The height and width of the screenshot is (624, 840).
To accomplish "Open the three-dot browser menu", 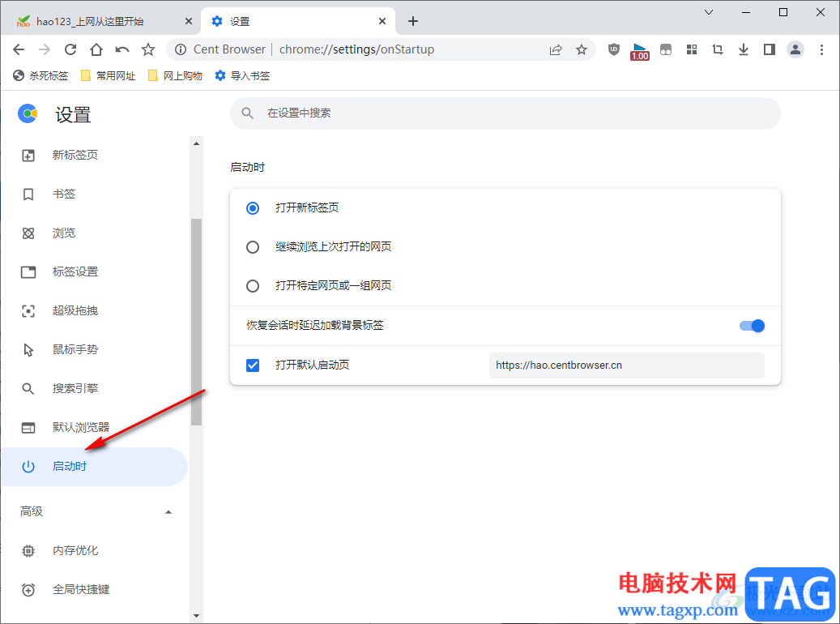I will [x=821, y=50].
